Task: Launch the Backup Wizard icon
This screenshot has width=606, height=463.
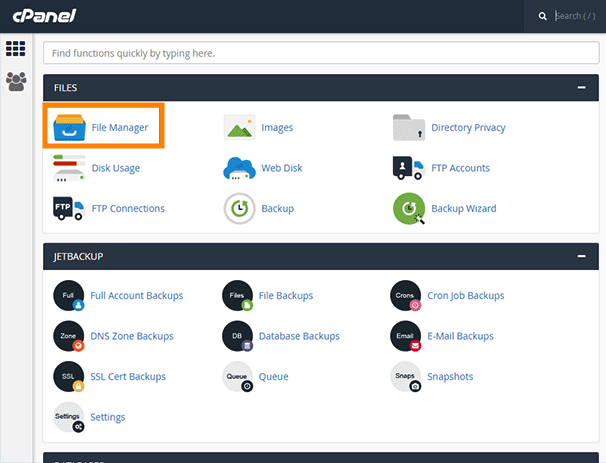Action: [409, 208]
